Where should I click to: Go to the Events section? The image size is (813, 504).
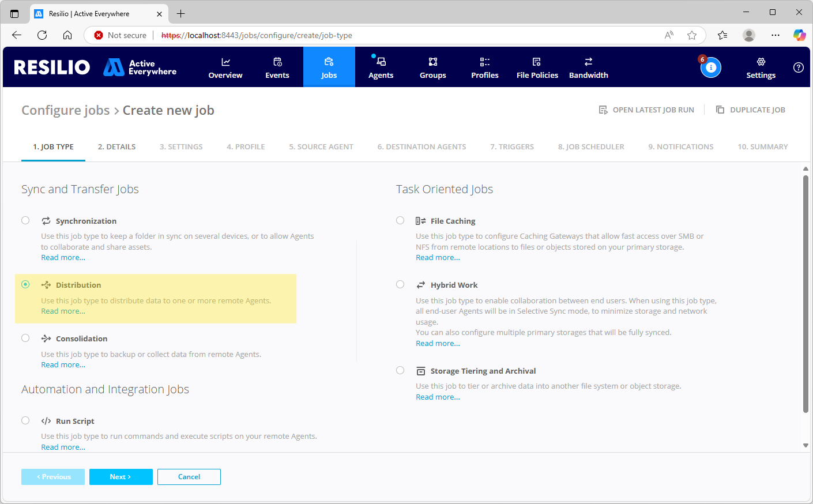pos(277,67)
